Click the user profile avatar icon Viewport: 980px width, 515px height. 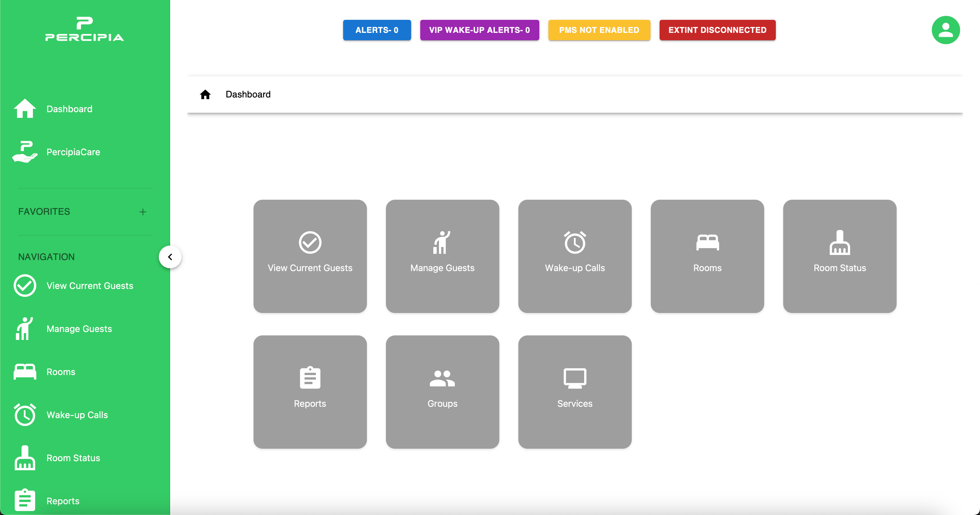[x=945, y=30]
